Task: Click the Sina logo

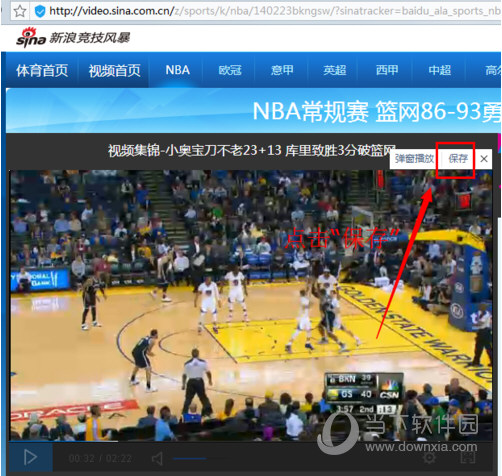Action: (x=31, y=37)
